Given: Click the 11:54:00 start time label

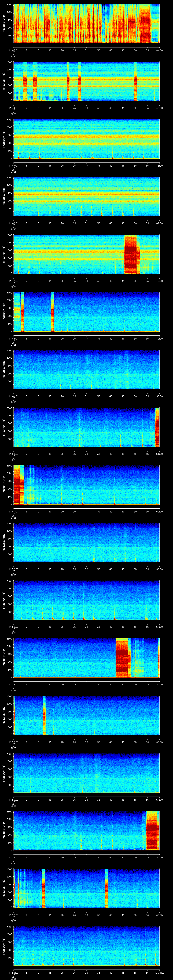Looking at the screenshot, I should 13,684.
